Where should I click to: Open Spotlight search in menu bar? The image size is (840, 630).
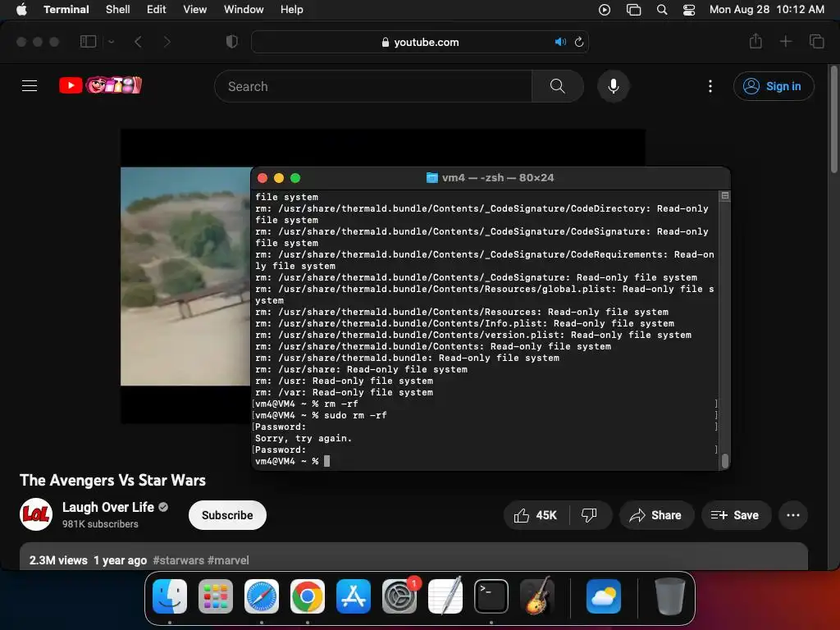662,10
